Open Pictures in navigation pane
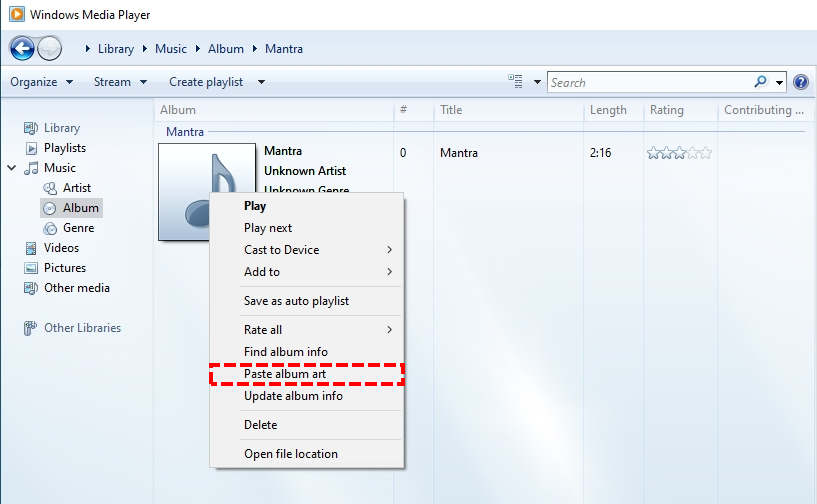This screenshot has width=817, height=504. click(65, 267)
